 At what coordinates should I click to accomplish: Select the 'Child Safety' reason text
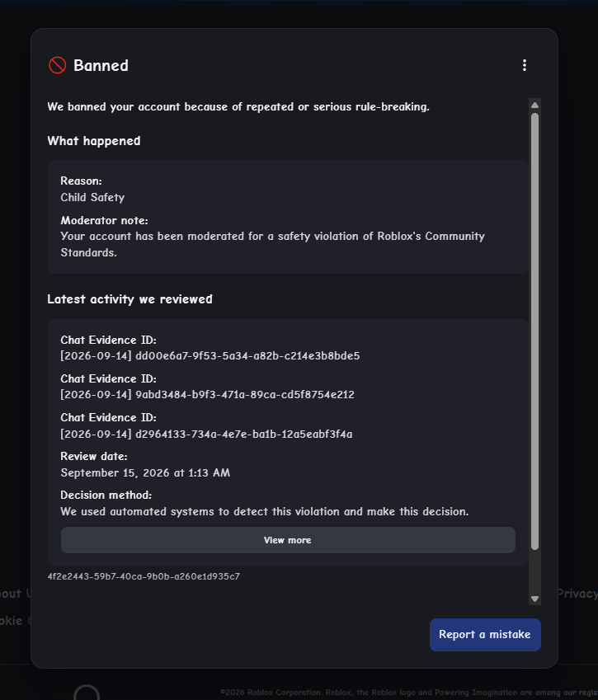tap(92, 197)
